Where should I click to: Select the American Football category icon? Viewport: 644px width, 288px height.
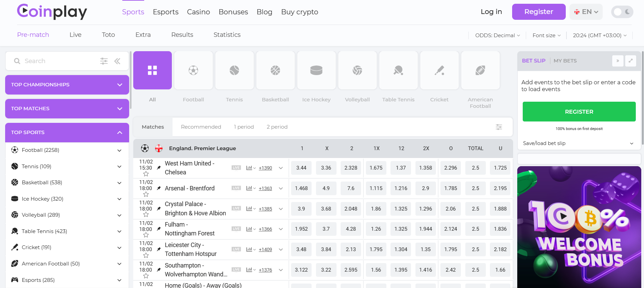click(x=480, y=70)
